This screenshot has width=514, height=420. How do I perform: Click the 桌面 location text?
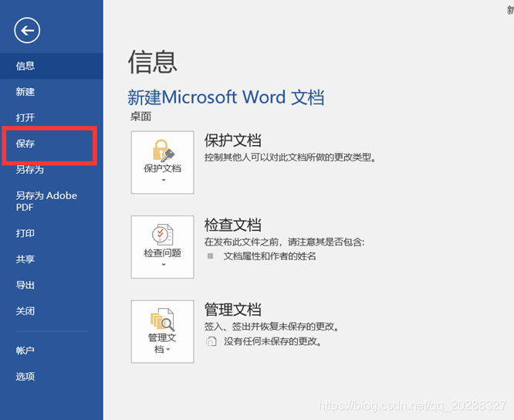coord(140,117)
